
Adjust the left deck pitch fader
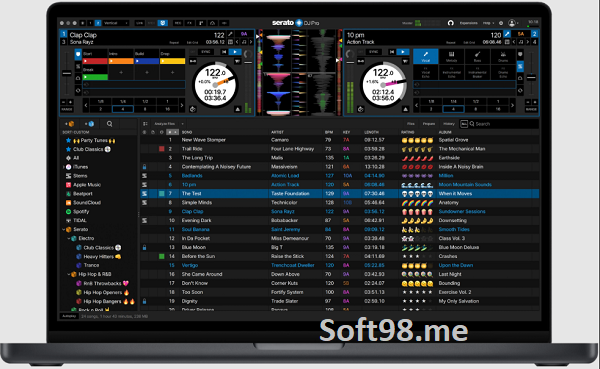point(67,73)
